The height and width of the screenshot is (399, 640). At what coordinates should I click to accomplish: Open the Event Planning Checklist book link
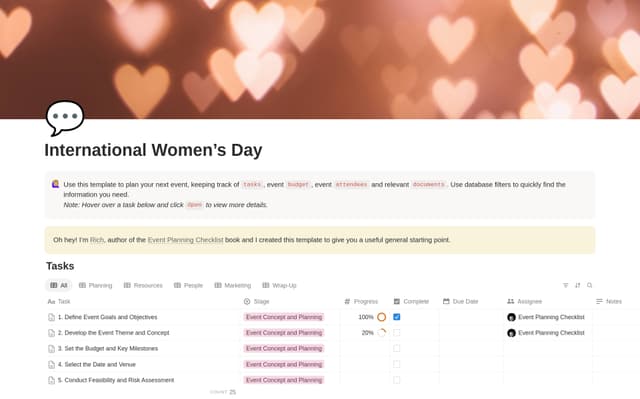pos(185,240)
